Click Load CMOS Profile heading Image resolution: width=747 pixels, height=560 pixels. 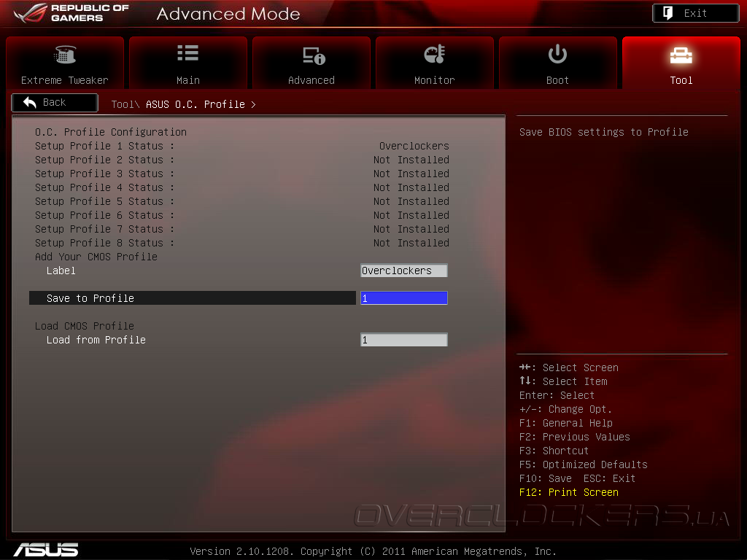click(85, 326)
